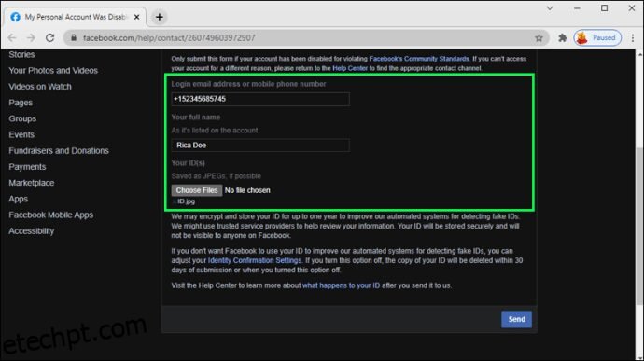This screenshot has width=644, height=361.
Task: View site info via the padlock icon
Action: (74, 38)
